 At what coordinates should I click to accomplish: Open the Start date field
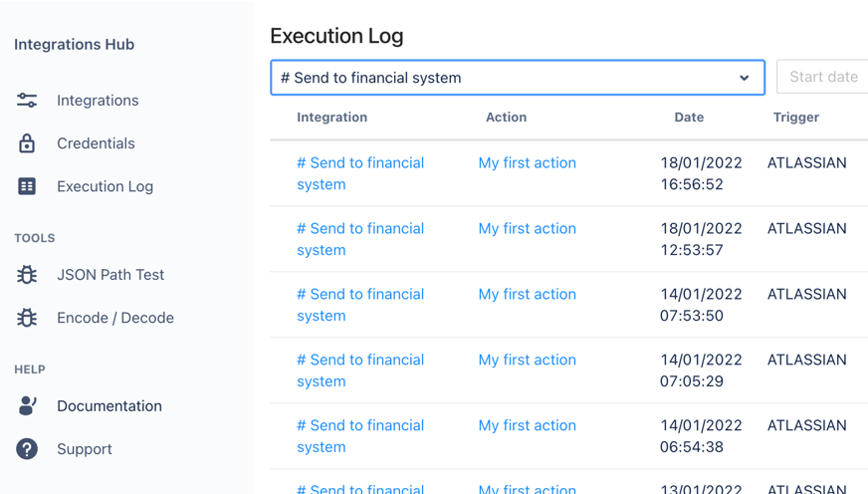[822, 78]
